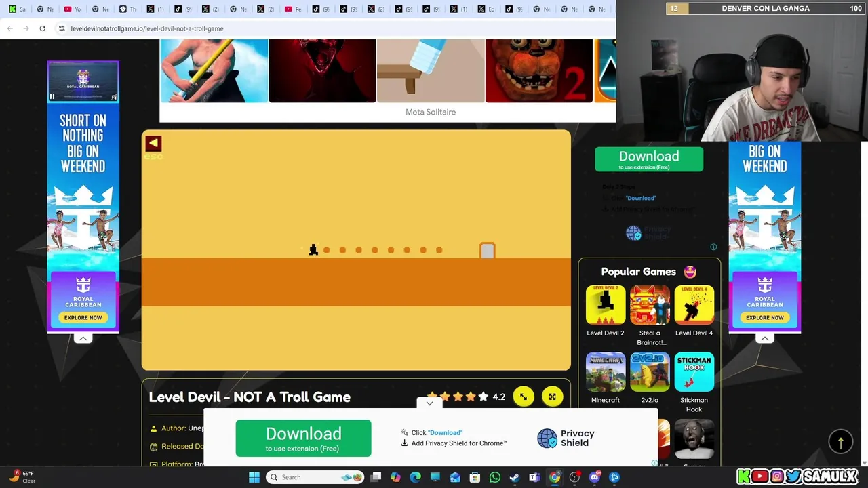Screen dimensions: 868x488
Task: Click the scroll-to-top arrow button
Action: (x=841, y=442)
